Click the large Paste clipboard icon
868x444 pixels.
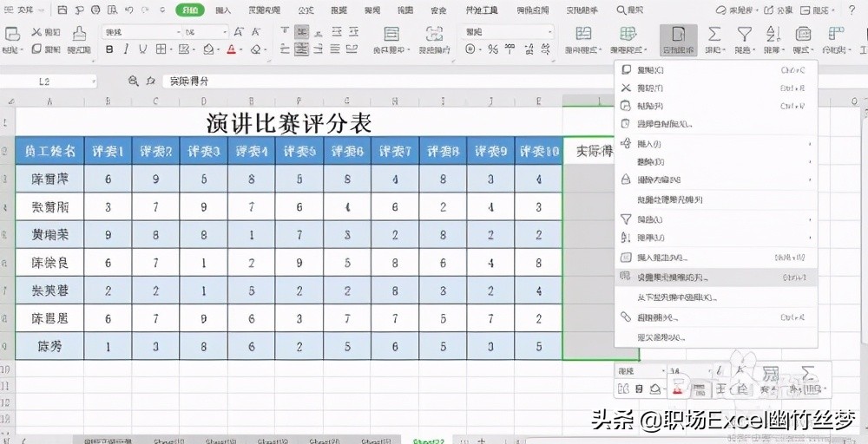11,33
